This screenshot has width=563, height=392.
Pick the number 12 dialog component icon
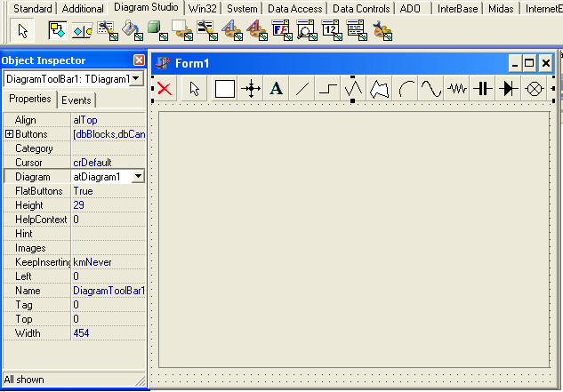tap(332, 30)
